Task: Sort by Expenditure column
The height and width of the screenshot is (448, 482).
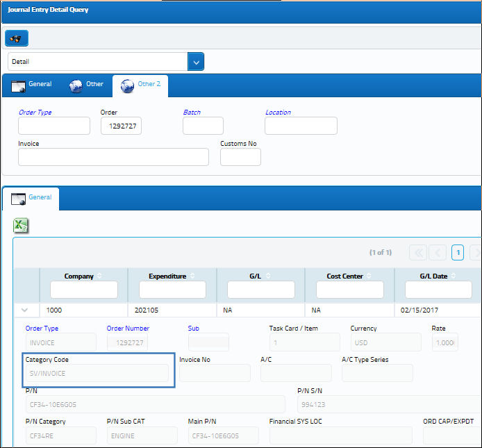Action: tap(192, 276)
